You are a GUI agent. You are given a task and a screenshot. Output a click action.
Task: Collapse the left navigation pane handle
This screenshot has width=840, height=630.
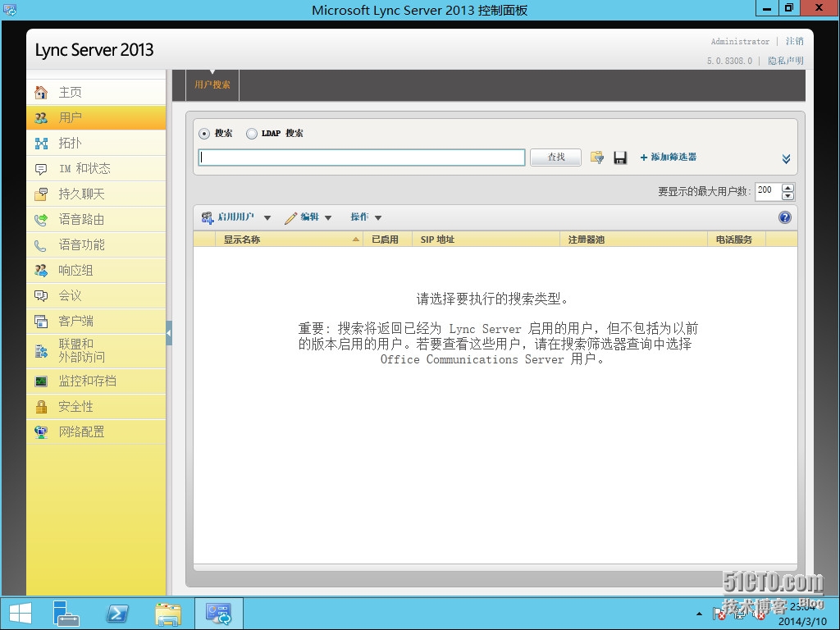169,333
